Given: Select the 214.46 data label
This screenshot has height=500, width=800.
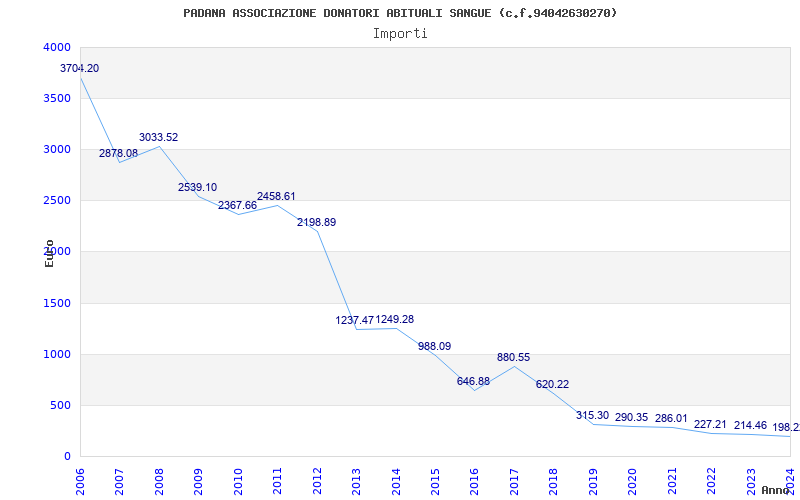Looking at the screenshot, I should pos(751,426).
